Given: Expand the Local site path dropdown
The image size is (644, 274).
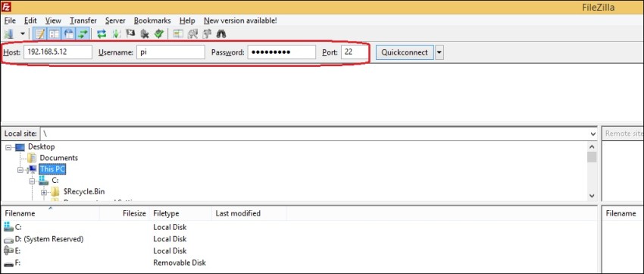Looking at the screenshot, I should [x=592, y=134].
